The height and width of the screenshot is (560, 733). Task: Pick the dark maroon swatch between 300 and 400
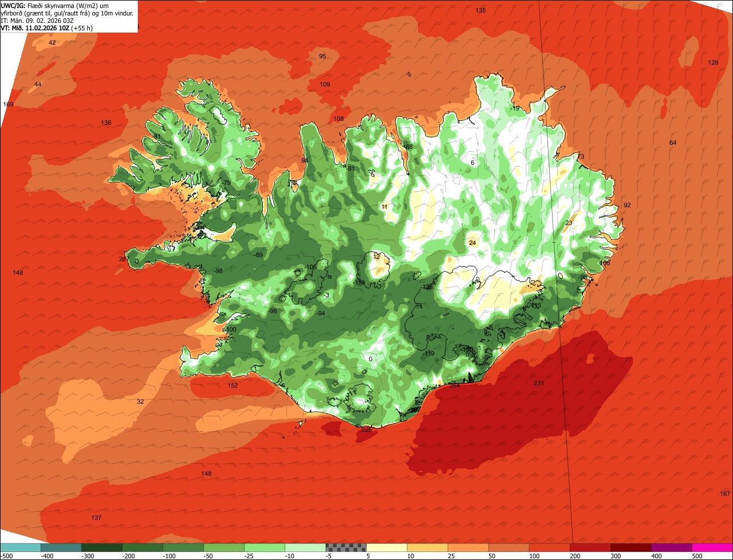630,547
